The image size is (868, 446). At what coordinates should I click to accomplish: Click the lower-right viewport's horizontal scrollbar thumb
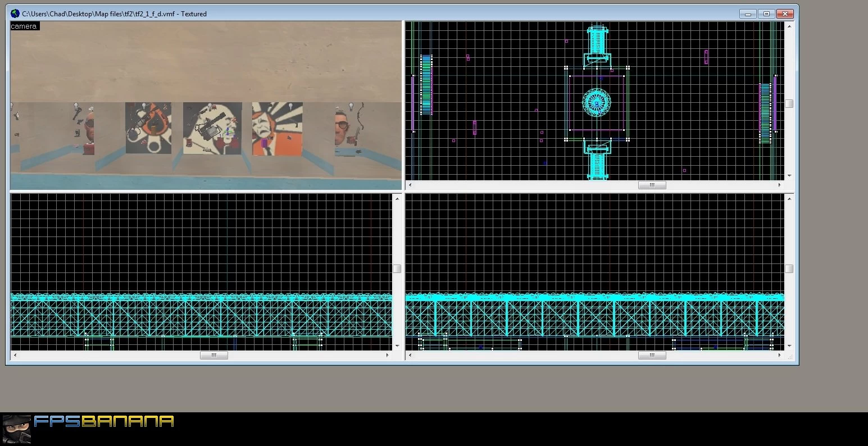tap(652, 355)
